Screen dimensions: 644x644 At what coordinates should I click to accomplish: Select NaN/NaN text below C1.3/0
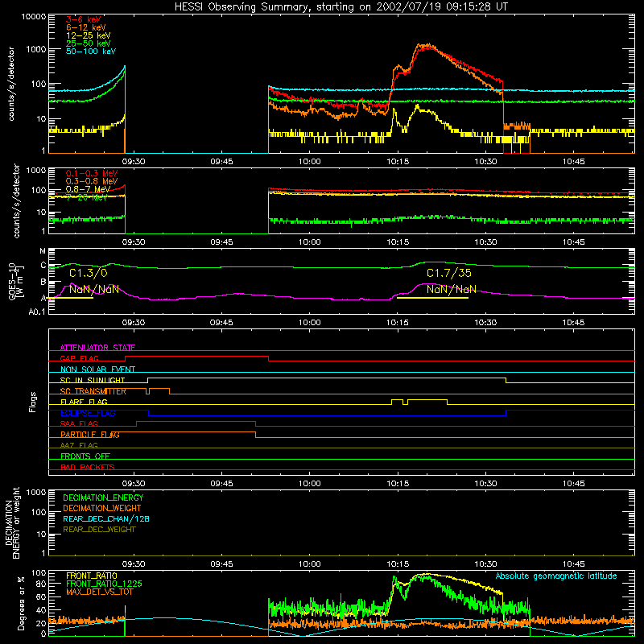pos(94,290)
